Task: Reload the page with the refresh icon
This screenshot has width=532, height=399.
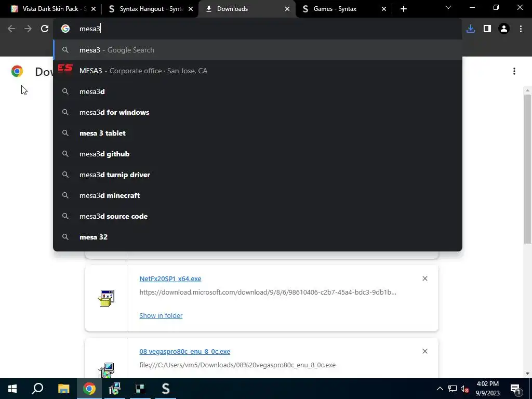Action: tap(45, 29)
